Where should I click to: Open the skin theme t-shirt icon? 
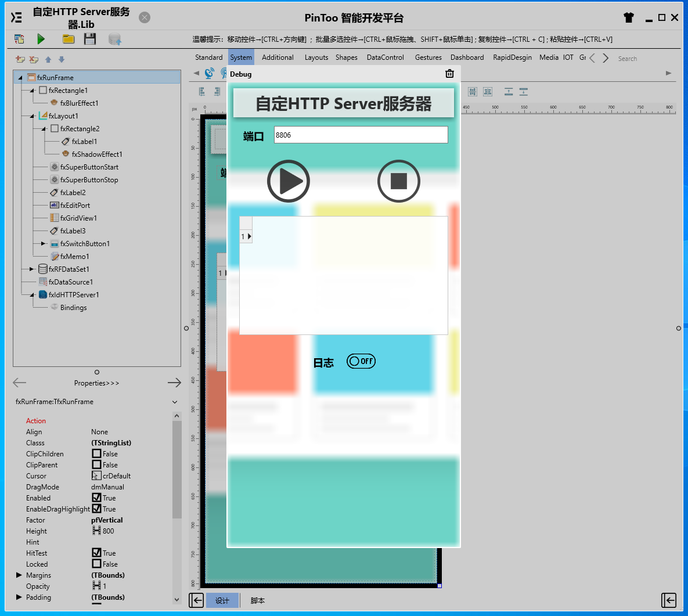(629, 17)
